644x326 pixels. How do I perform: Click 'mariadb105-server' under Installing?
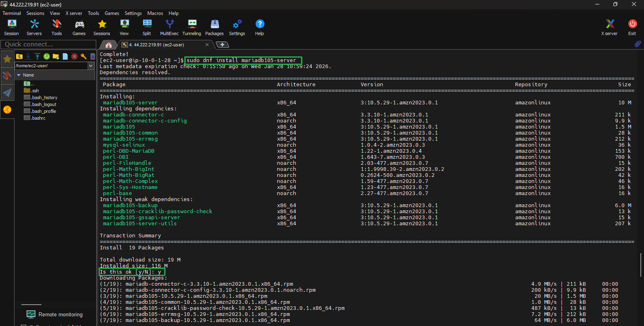pyautogui.click(x=130, y=103)
